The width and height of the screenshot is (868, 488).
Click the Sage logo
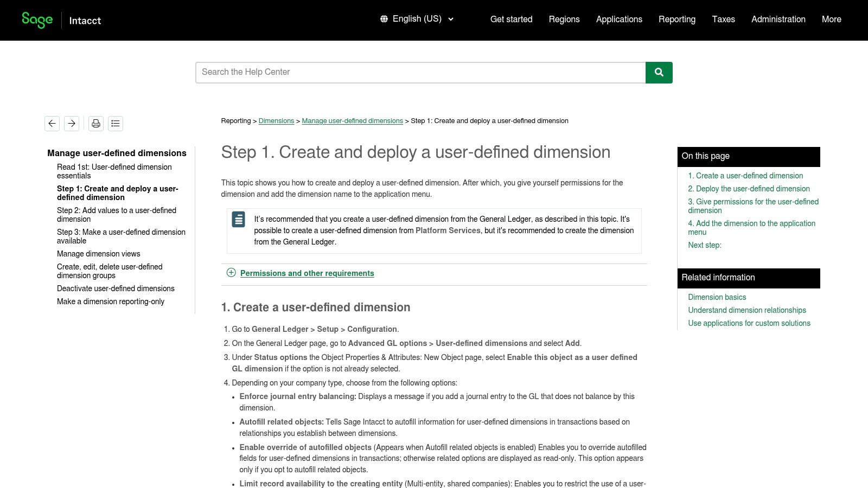[x=37, y=20]
